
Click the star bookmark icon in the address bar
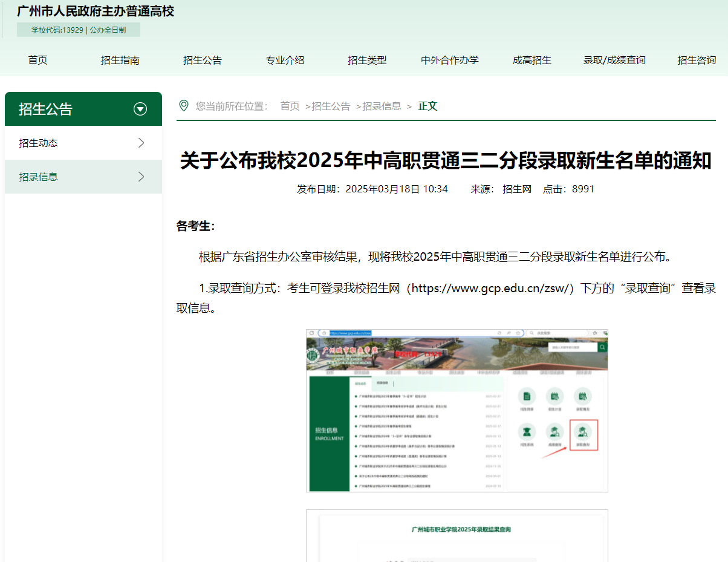tap(518, 332)
